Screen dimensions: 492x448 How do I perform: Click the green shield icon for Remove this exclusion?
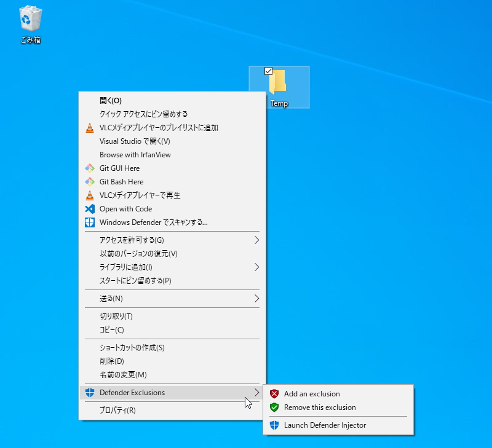click(274, 407)
